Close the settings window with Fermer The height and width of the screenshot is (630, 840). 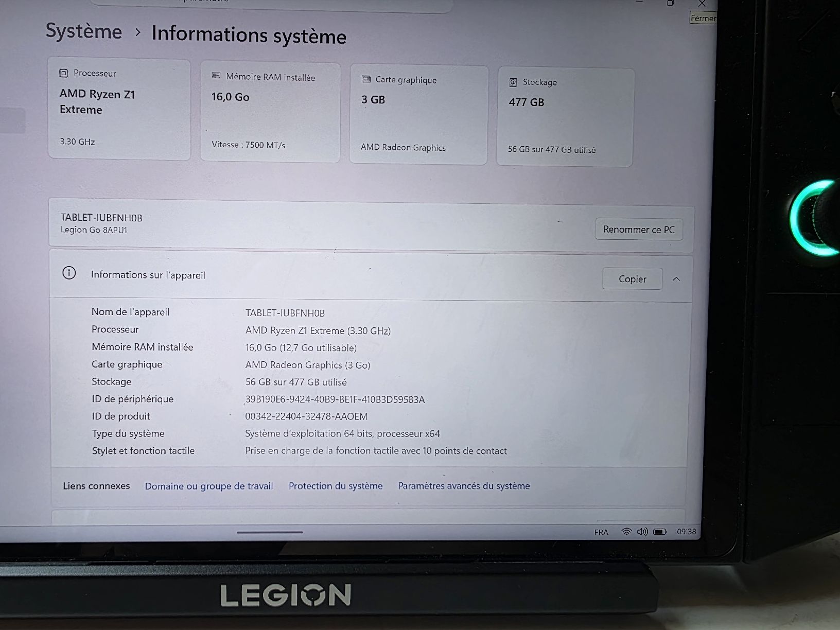(703, 5)
